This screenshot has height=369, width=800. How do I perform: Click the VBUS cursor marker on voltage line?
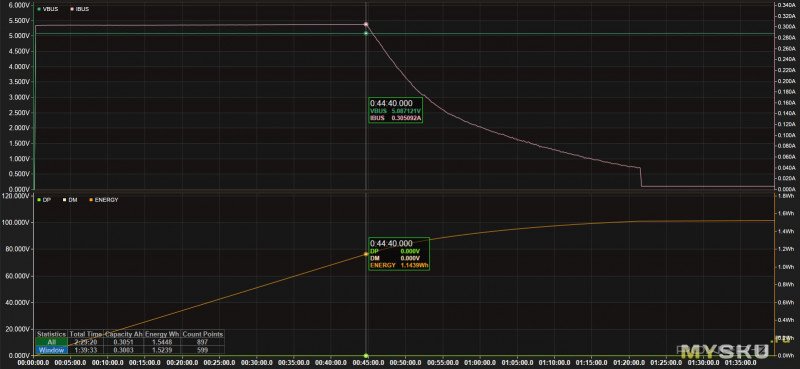pyautogui.click(x=366, y=34)
